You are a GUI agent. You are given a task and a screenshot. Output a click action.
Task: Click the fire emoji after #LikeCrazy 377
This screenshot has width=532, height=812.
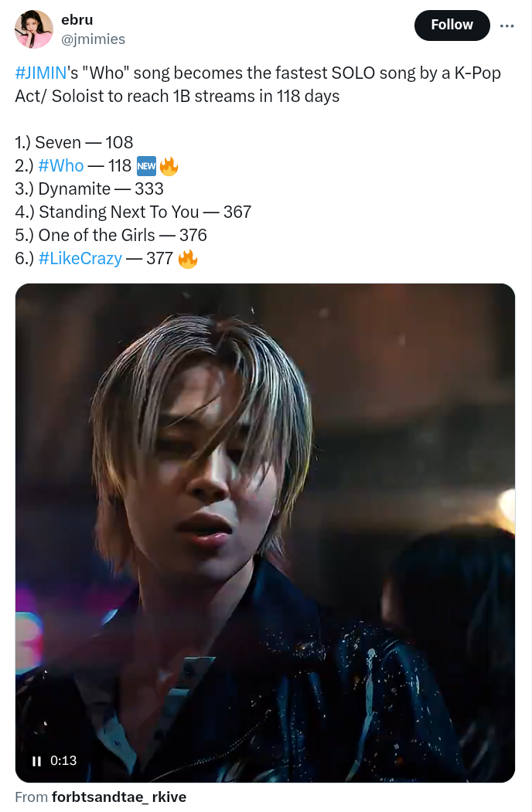pyautogui.click(x=188, y=259)
